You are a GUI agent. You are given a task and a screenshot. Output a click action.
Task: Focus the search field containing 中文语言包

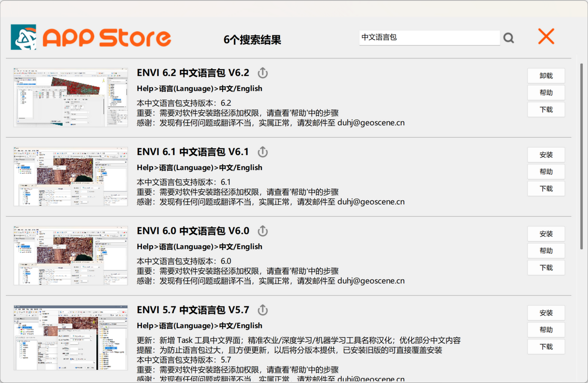pyautogui.click(x=429, y=37)
